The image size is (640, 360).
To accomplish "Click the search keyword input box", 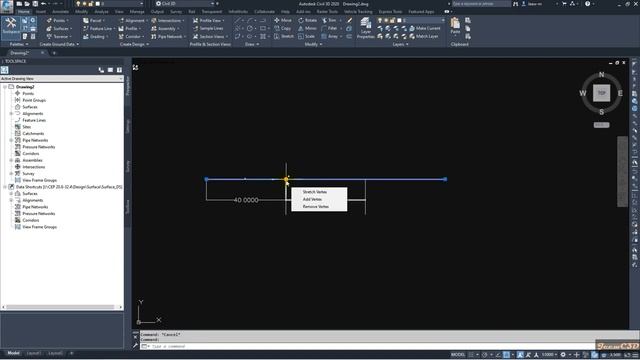I will (x=481, y=4).
